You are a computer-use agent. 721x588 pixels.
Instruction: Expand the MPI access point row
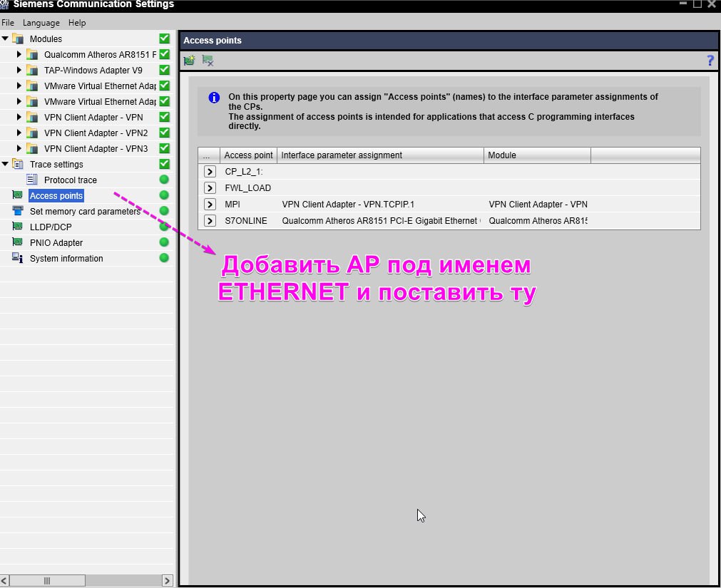pos(210,205)
